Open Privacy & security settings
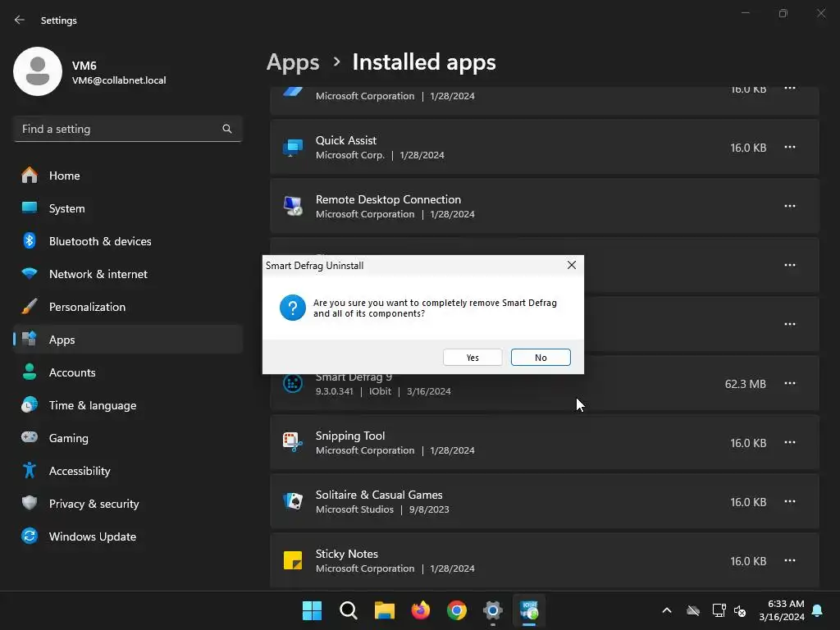 point(128,504)
